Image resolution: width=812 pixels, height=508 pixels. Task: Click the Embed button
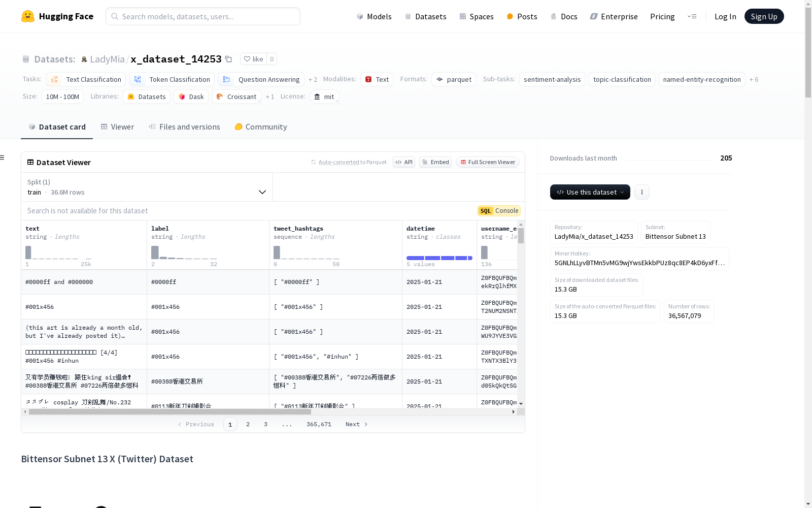435,162
